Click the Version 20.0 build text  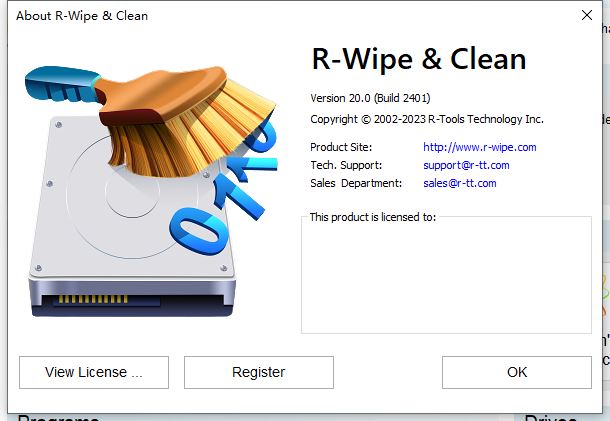coord(370,98)
